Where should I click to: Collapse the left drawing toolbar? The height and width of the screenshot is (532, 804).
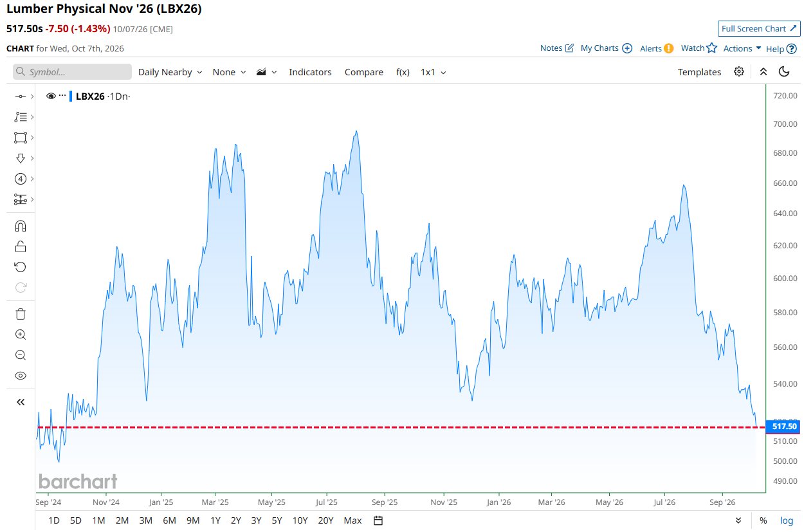point(20,402)
